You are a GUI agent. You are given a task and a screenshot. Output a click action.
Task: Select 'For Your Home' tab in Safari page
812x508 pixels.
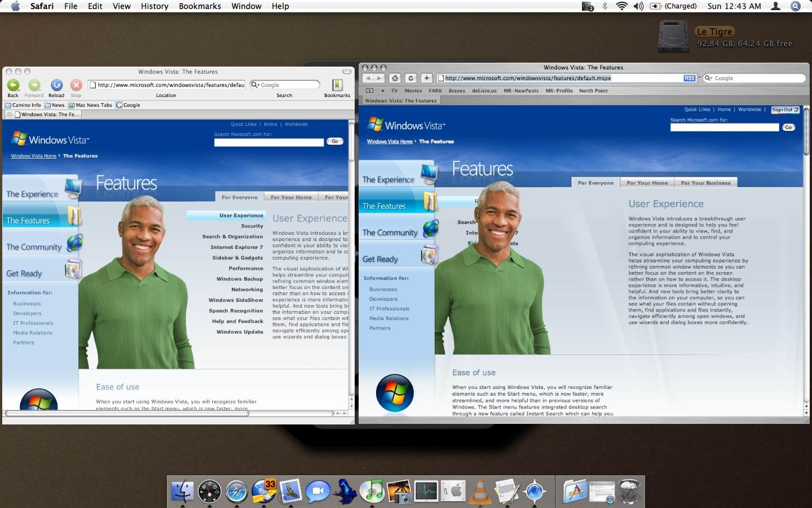click(x=647, y=182)
